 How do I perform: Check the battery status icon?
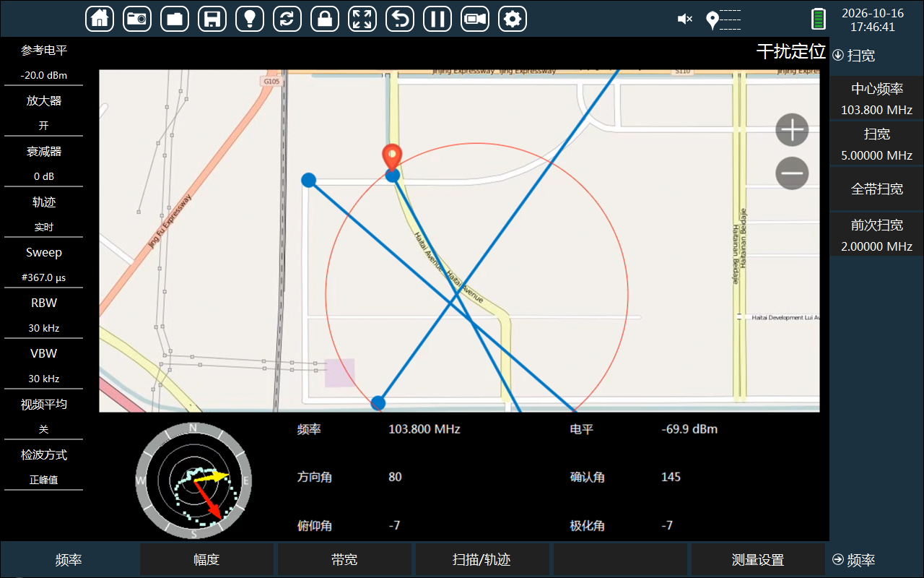tap(819, 19)
